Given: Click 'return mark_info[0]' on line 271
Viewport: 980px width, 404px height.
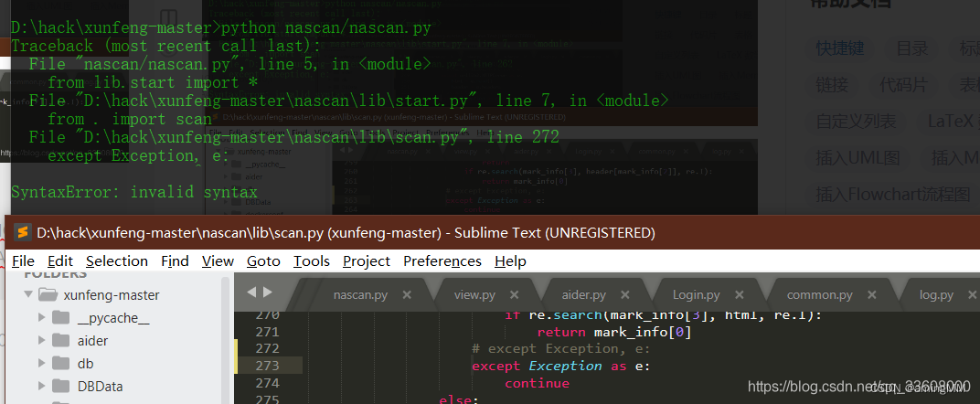Looking at the screenshot, I should (614, 332).
